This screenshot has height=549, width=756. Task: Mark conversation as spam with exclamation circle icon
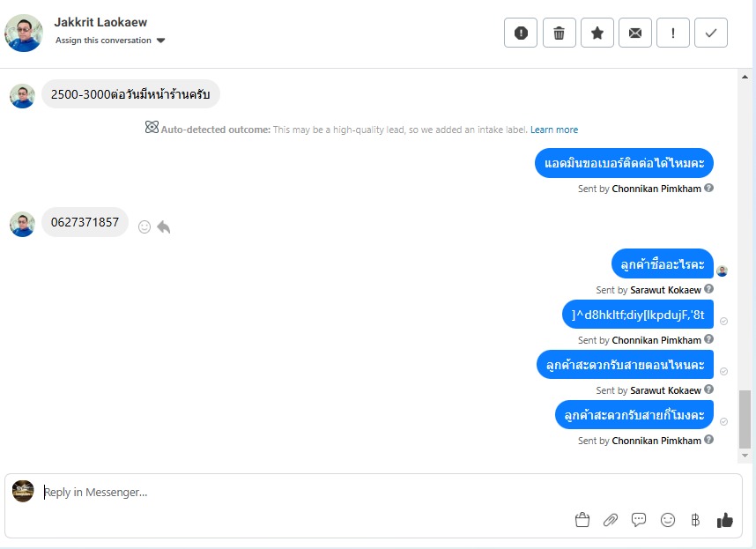point(521,33)
